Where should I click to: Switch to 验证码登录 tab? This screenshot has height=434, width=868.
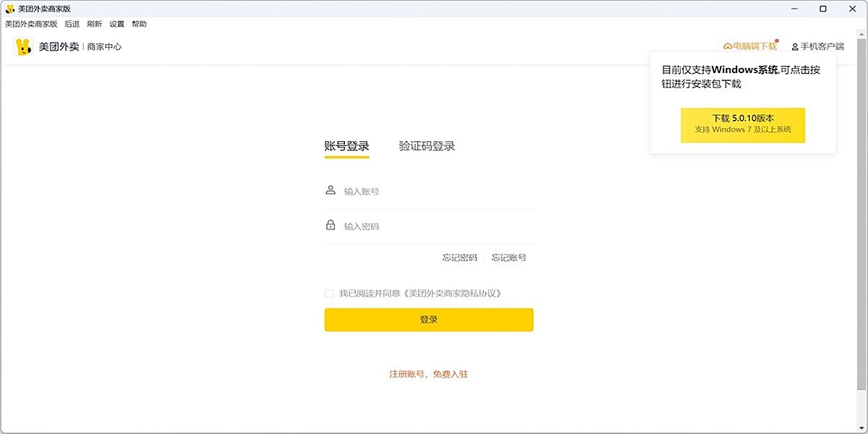pyautogui.click(x=427, y=146)
